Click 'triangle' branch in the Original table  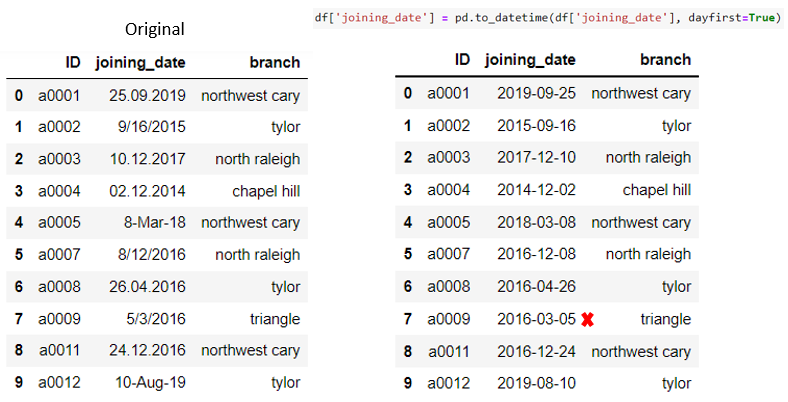pos(275,319)
